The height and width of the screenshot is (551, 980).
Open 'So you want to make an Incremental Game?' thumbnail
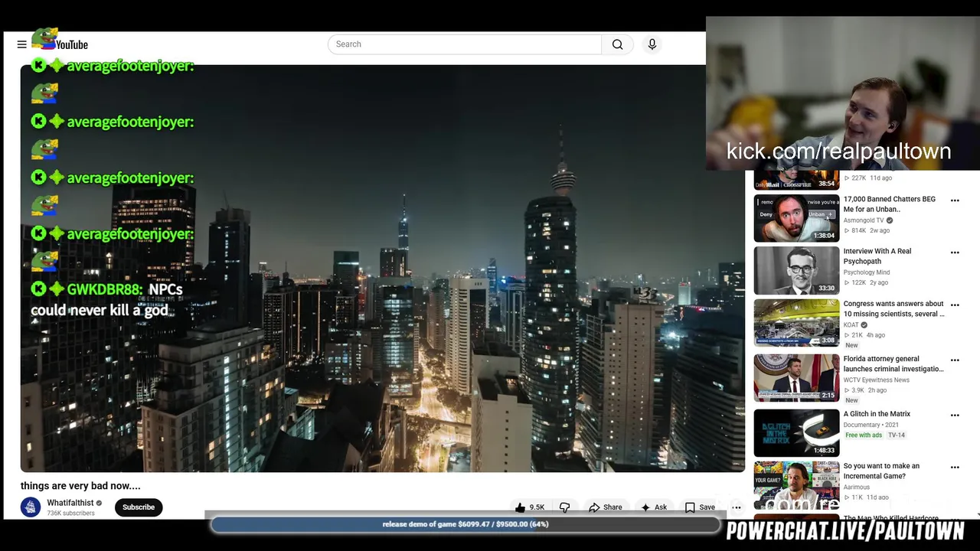coord(796,484)
